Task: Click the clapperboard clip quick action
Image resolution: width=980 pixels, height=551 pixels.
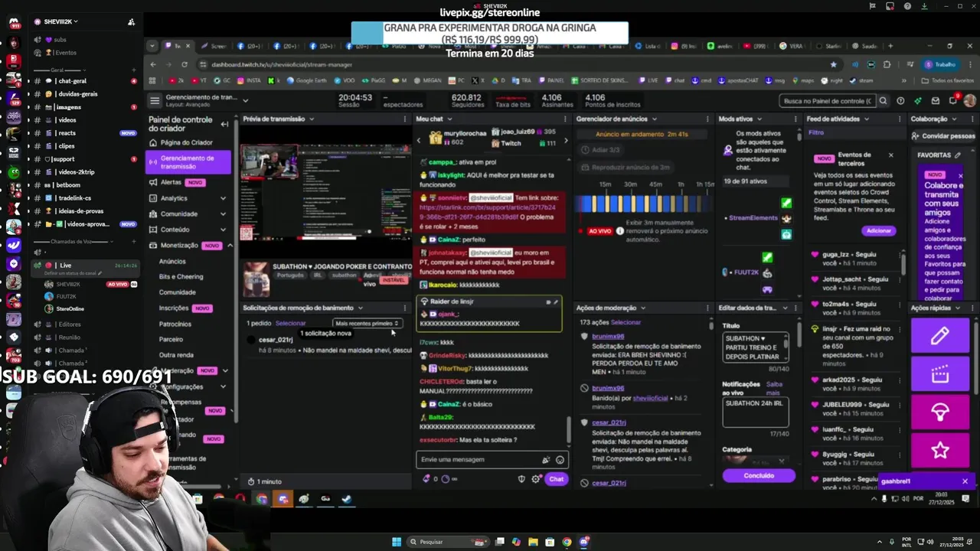Action: (940, 374)
